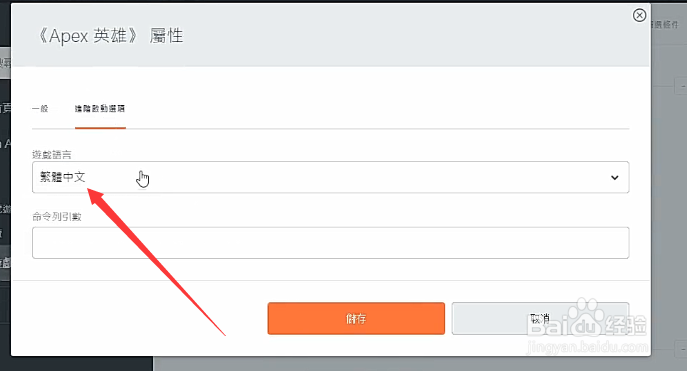
Task: Click the 《Apex 英雄》屬性 dialog title
Action: pos(110,36)
